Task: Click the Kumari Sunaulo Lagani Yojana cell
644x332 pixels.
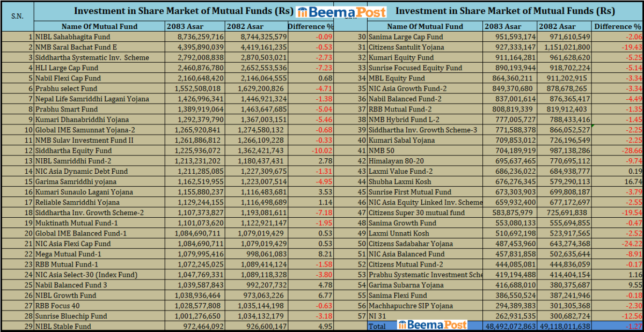Action: click(x=99, y=192)
